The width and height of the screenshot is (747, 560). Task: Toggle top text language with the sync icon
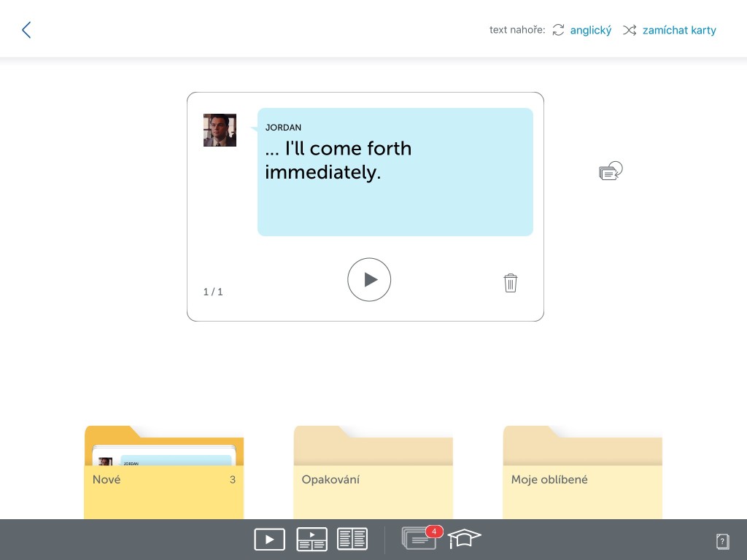[558, 30]
